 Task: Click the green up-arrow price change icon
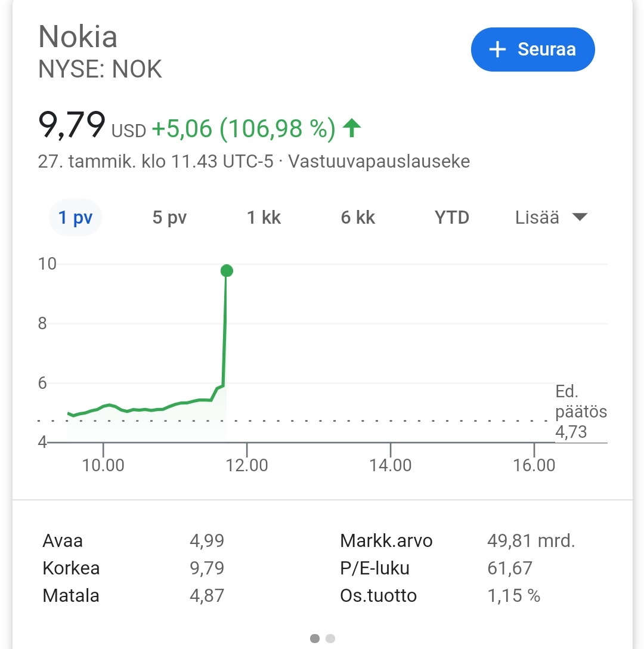tap(352, 128)
